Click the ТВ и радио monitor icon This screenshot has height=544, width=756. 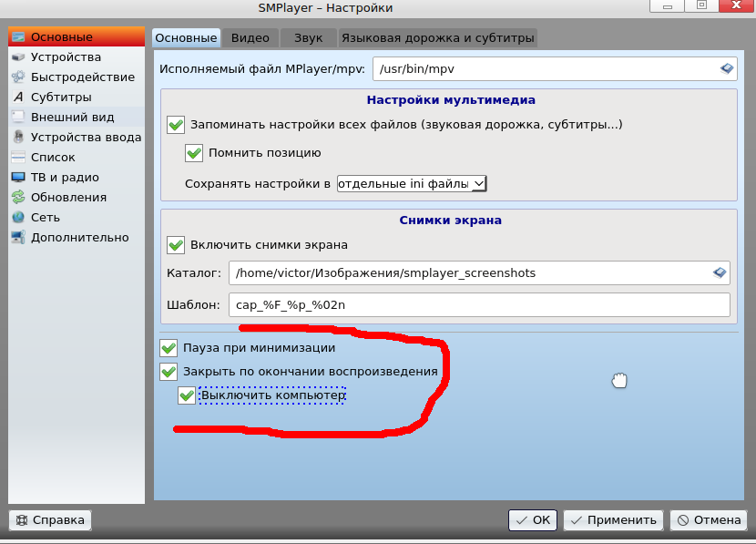click(18, 178)
